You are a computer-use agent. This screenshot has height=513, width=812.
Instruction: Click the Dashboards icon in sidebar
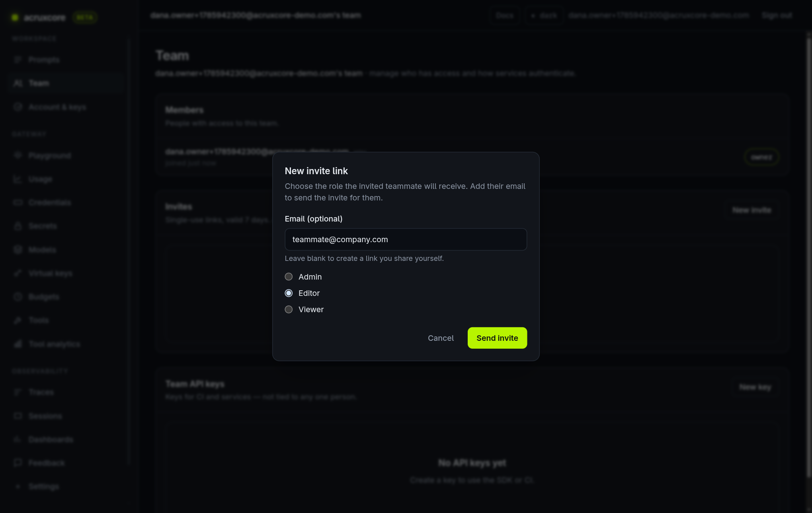pyautogui.click(x=18, y=439)
